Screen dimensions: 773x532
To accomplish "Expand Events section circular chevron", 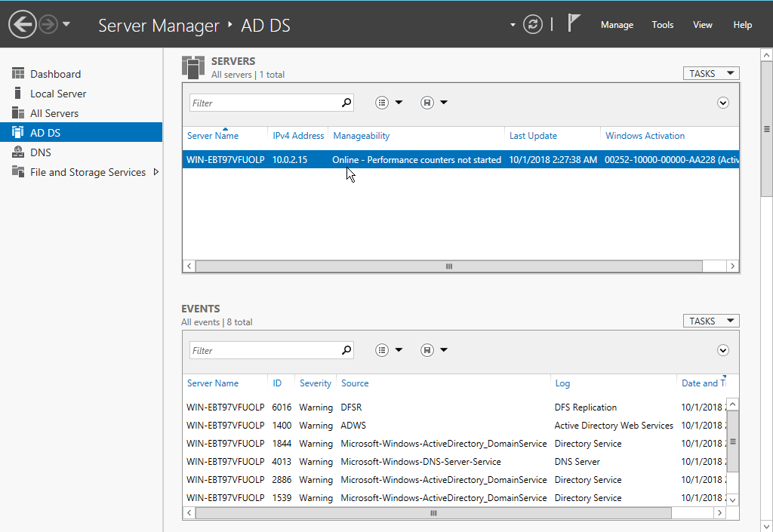I will 722,350.
